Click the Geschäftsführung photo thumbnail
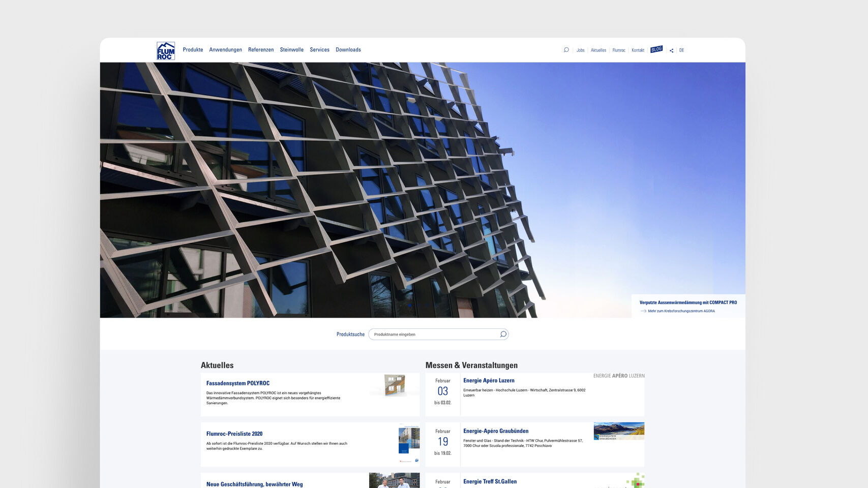Viewport: 868px width, 488px height. (x=394, y=480)
